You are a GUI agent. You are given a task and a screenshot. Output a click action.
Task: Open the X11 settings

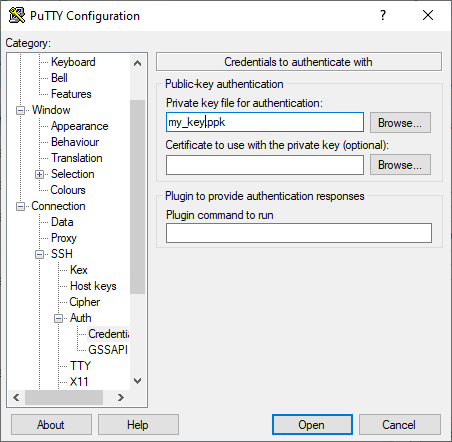tap(79, 382)
